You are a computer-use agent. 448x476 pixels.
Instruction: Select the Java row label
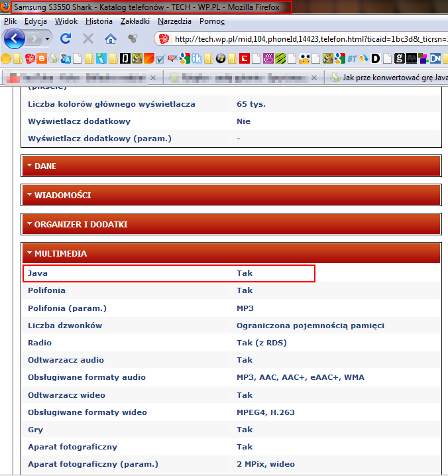(38, 273)
